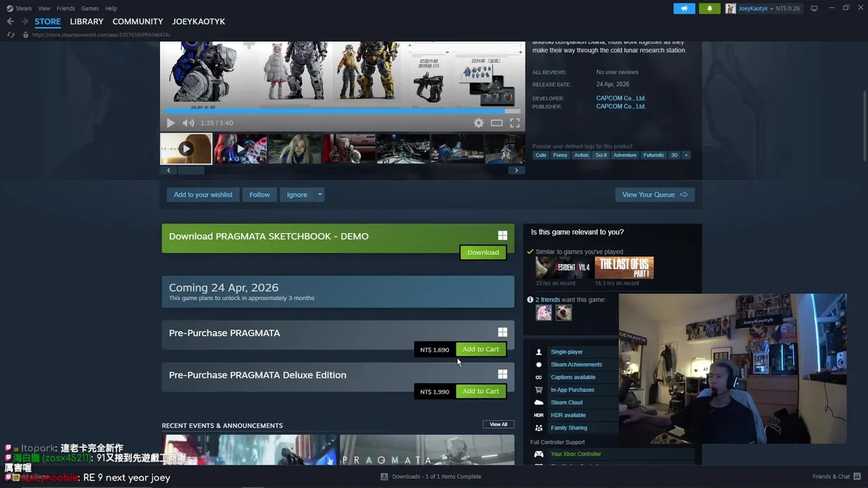Follow this game
The height and width of the screenshot is (488, 868).
pyautogui.click(x=259, y=195)
